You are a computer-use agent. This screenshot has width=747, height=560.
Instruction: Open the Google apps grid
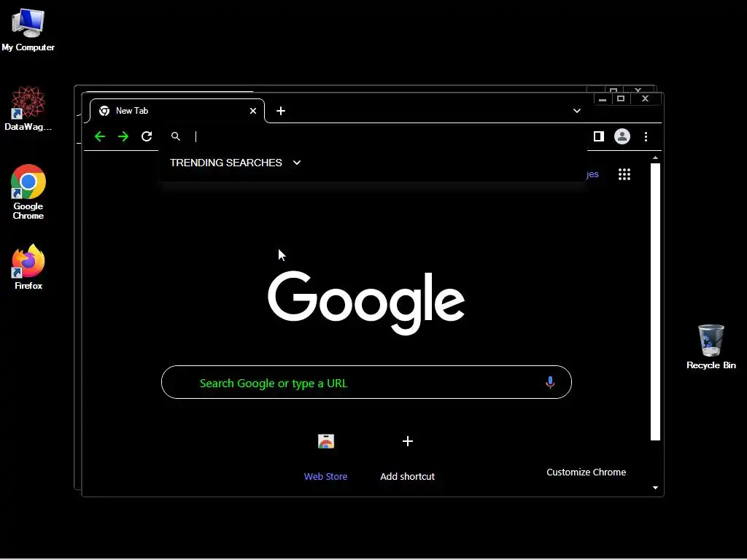[624, 174]
